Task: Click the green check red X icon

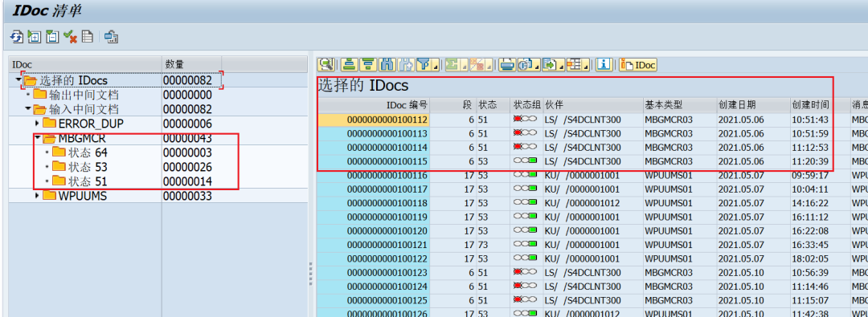Action: pyautogui.click(x=70, y=37)
